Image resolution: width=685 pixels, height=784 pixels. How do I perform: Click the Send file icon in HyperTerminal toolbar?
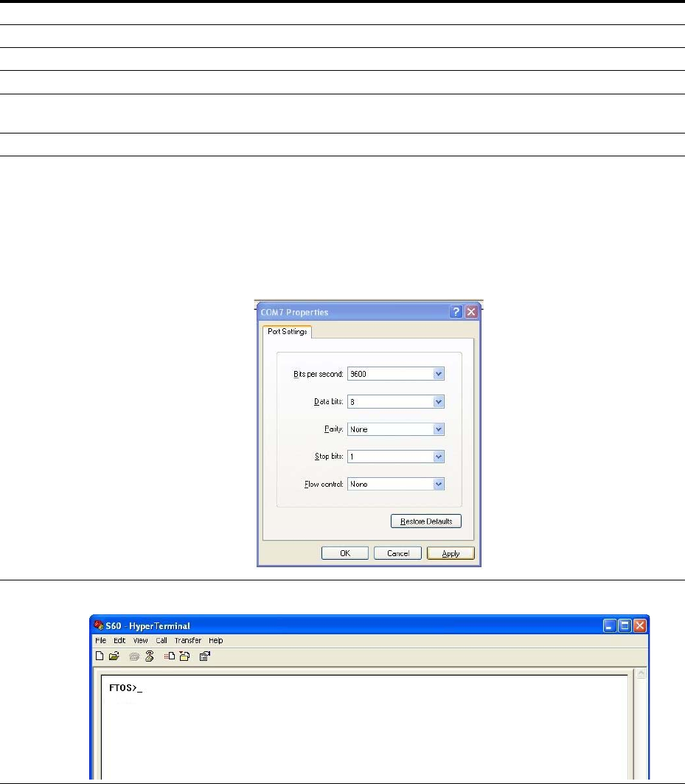pyautogui.click(x=170, y=656)
